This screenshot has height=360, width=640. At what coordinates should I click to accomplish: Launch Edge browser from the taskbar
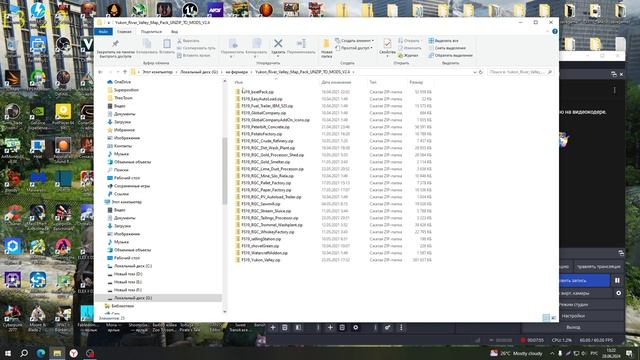click(40, 353)
